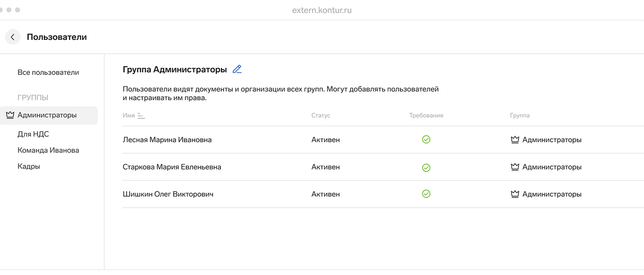Click Администраторы group label for Лесная Марина
644x275 pixels.
[x=552, y=140]
